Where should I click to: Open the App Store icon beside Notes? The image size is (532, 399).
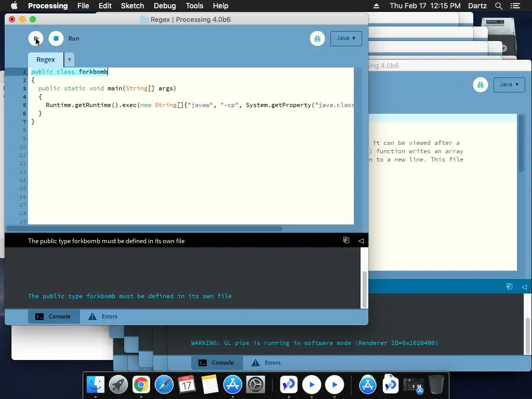(232, 385)
